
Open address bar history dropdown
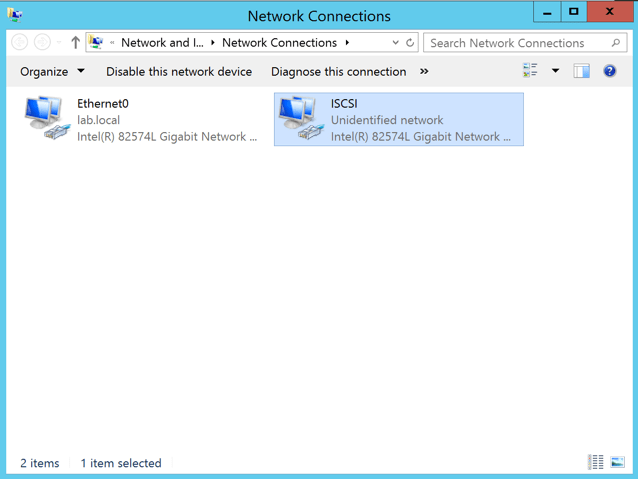coord(395,43)
